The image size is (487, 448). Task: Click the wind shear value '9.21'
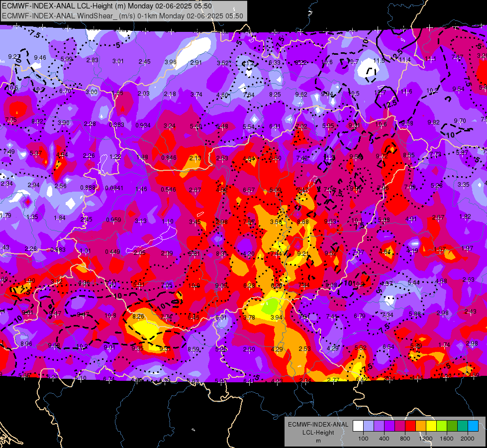click(303, 254)
